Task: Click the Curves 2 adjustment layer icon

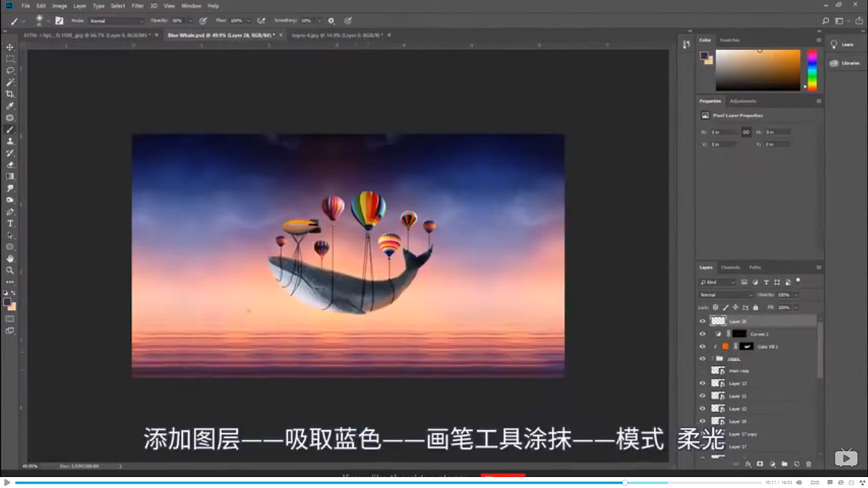Action: point(718,333)
